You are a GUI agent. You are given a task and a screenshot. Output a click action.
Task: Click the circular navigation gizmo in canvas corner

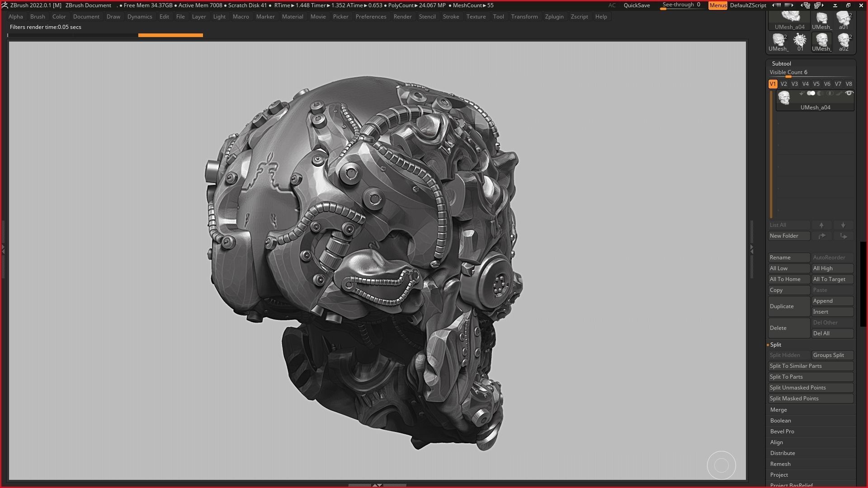coord(722,465)
